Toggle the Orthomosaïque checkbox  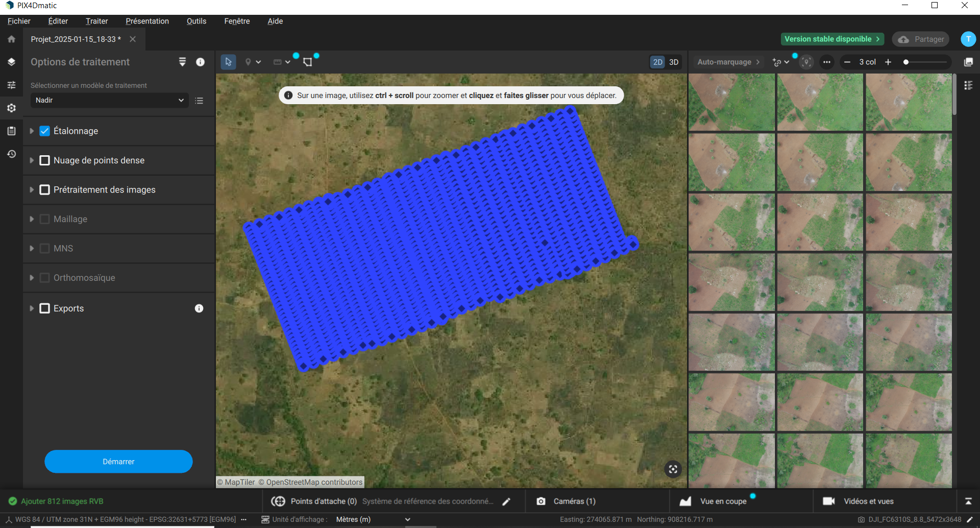45,278
